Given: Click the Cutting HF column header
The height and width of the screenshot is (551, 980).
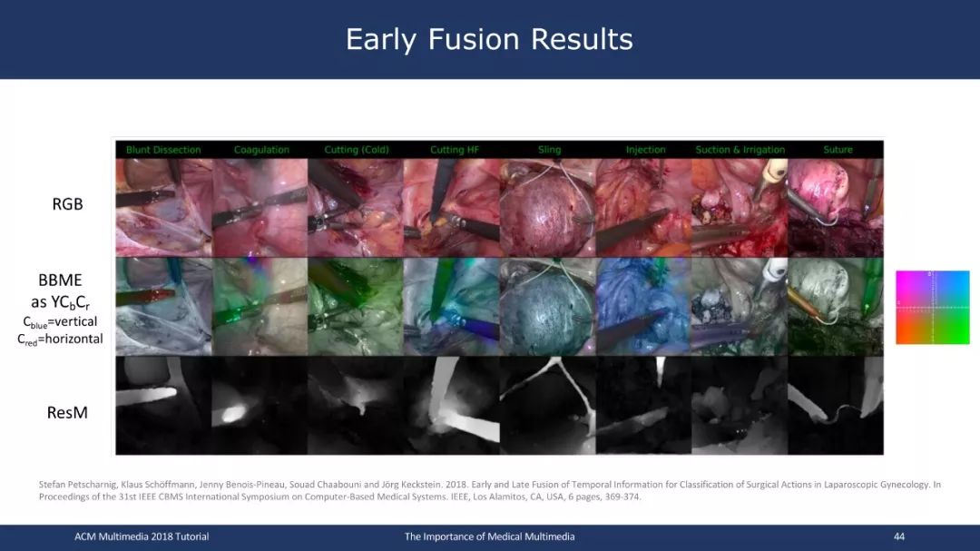Looking at the screenshot, I should click(455, 150).
